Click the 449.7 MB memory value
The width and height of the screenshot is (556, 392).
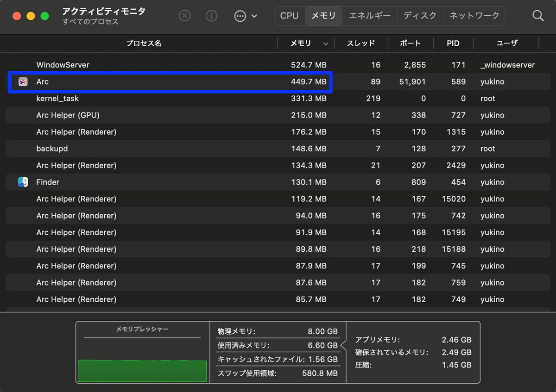(309, 82)
